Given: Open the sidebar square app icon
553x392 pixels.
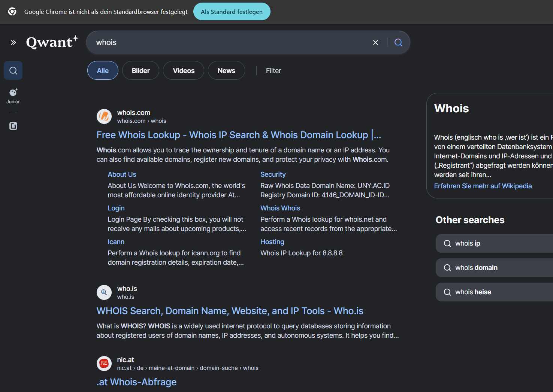Looking at the screenshot, I should [x=13, y=126].
